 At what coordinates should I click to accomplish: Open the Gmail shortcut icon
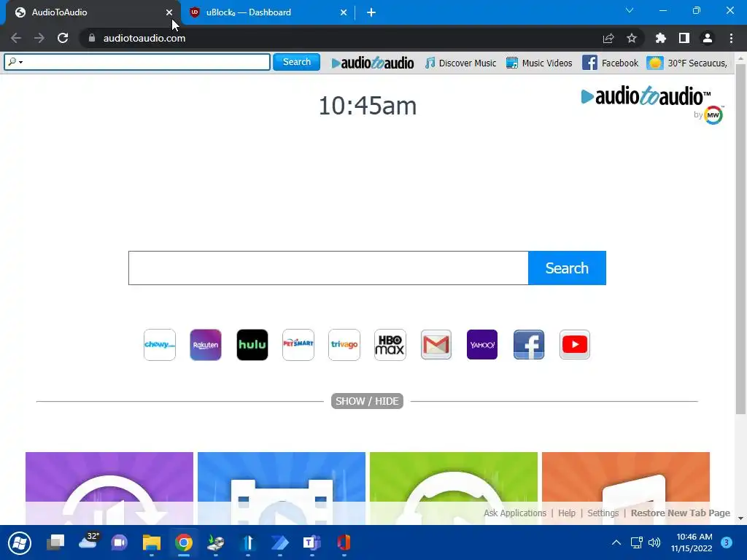pos(436,345)
